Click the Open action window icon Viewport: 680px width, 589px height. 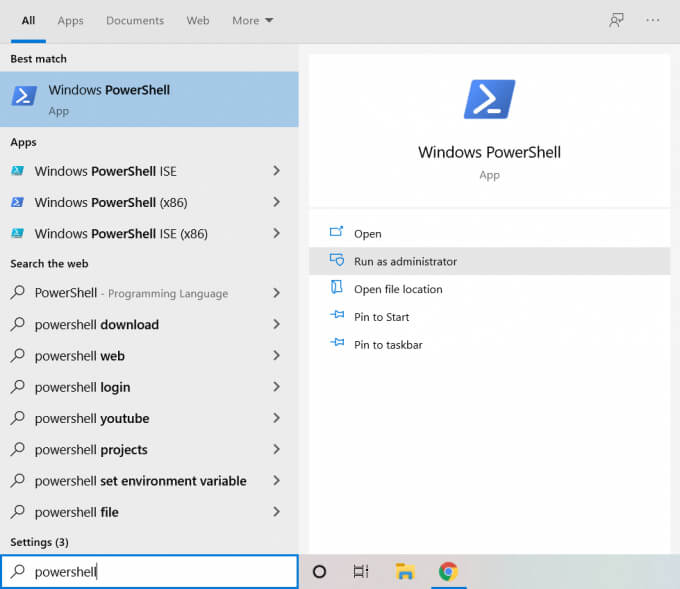click(337, 232)
